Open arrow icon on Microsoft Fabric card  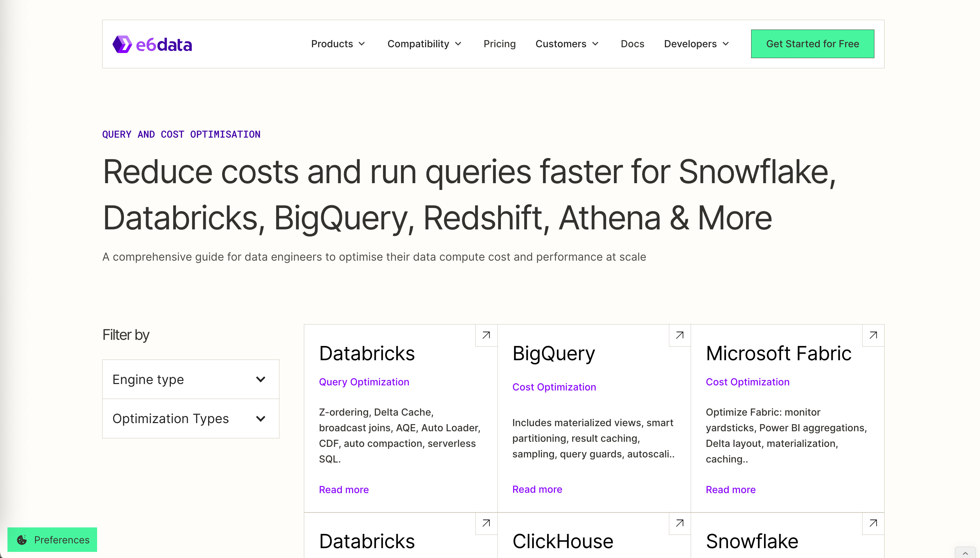tap(873, 335)
